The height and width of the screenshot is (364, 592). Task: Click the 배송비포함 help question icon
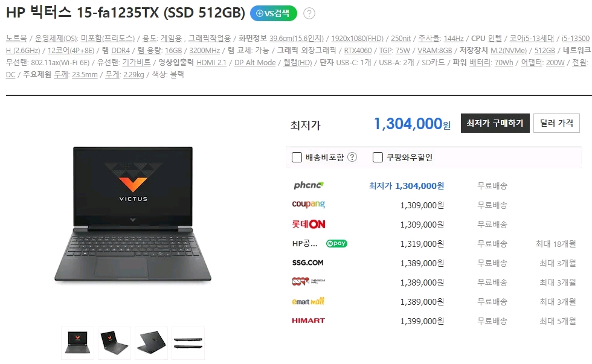(352, 158)
